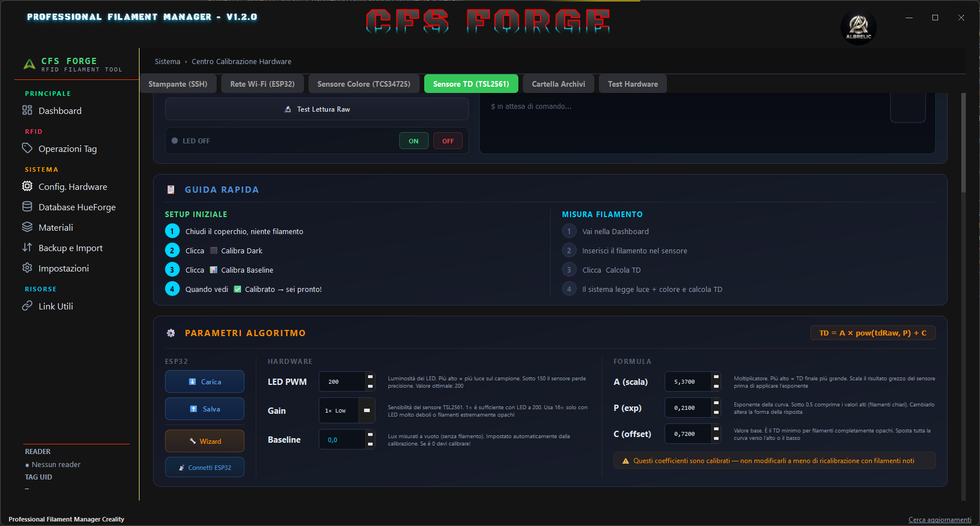The image size is (980, 526).
Task: Click the Carica button
Action: tap(205, 381)
